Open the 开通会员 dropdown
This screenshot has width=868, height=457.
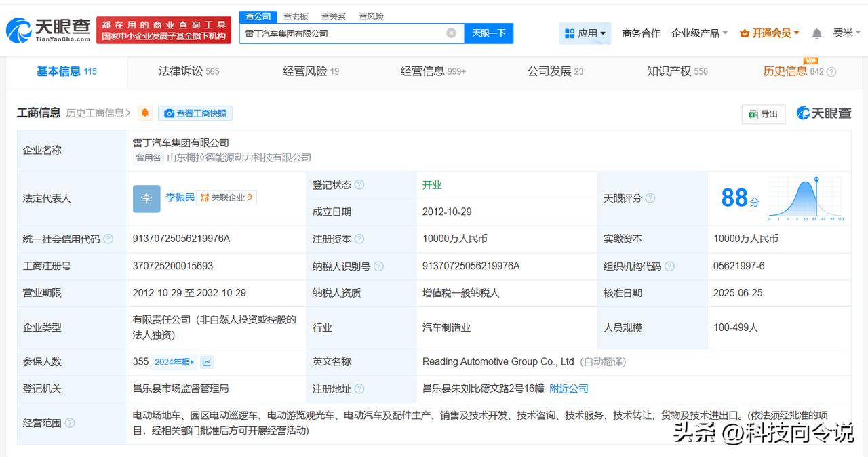(769, 33)
